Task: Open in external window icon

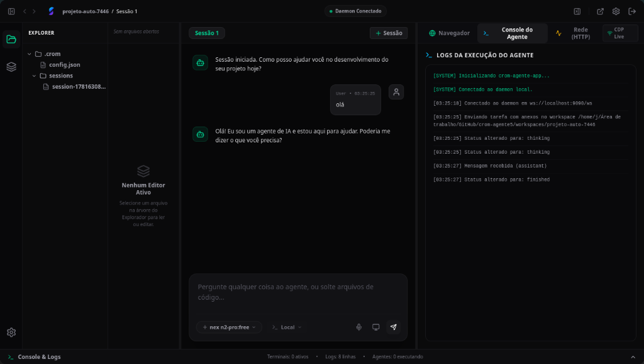Action: [x=600, y=11]
